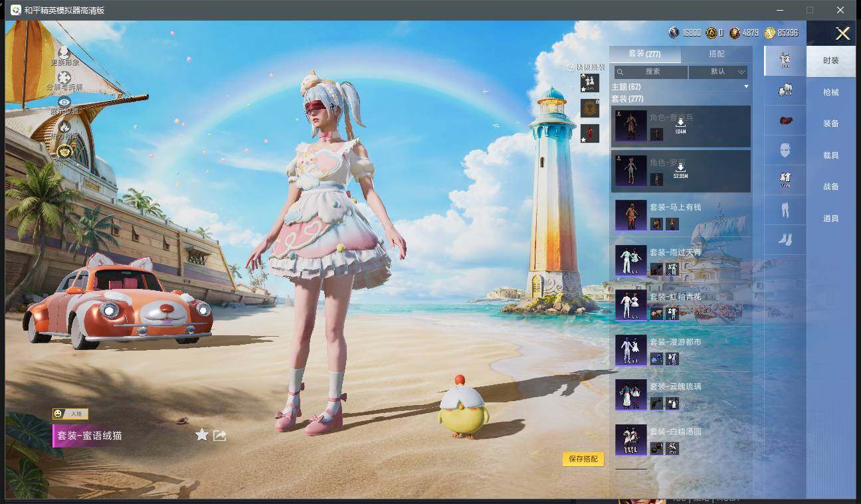
Task: Click second small item icon under 套装-雨过天青
Action: pyautogui.click(x=672, y=269)
